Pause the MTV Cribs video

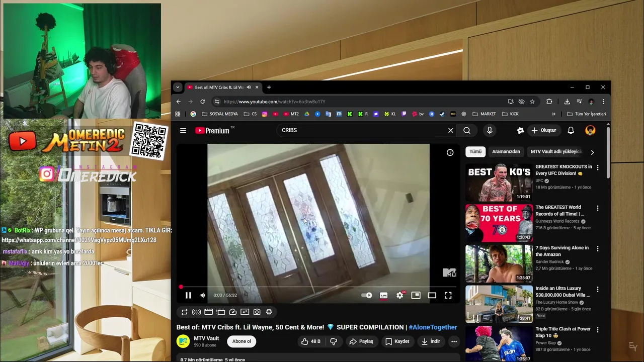(x=188, y=296)
